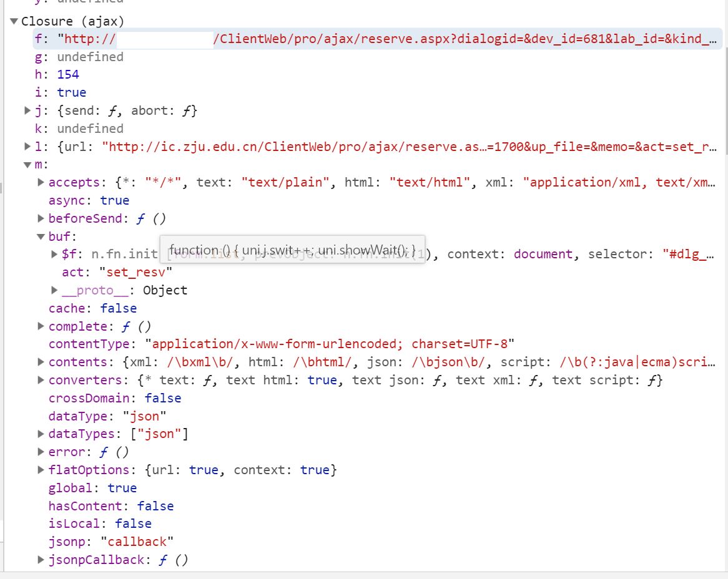728x579 pixels.
Task: Expand the beforeSend function entry
Action: [x=41, y=218]
